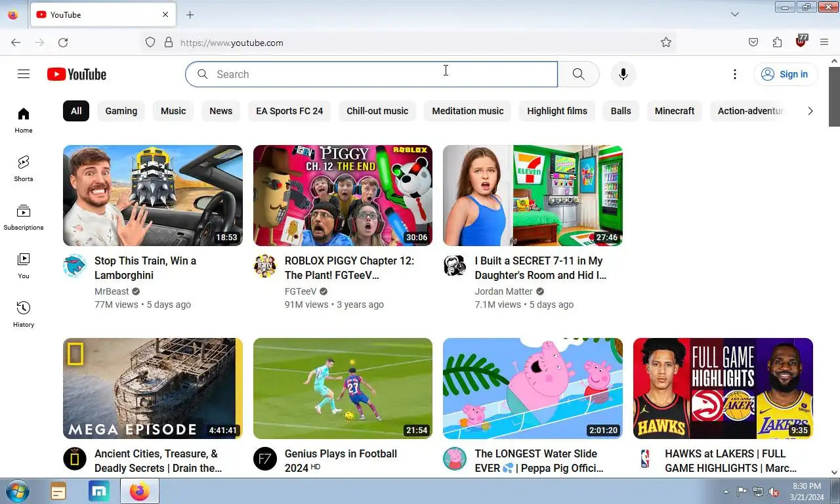Open Firefox application menu

point(824,43)
